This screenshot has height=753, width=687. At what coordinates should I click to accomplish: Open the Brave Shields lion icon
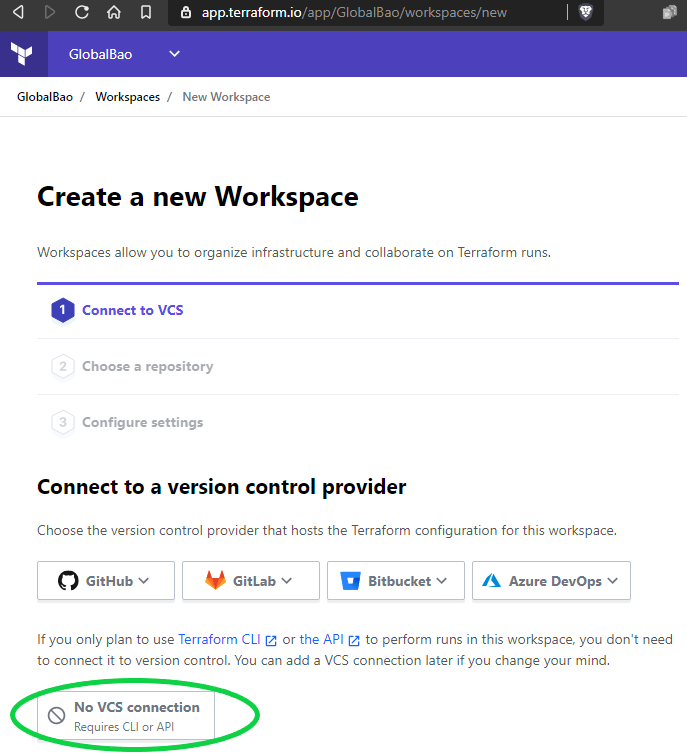(x=586, y=12)
